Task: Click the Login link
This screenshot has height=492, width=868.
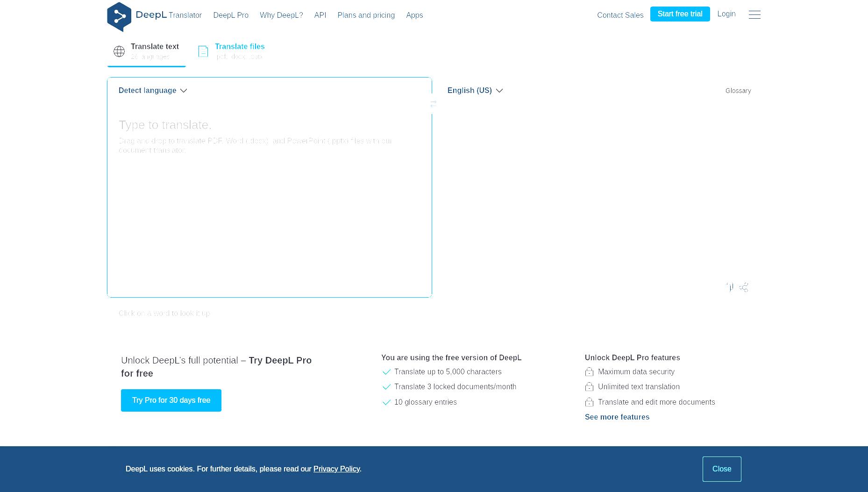Action: (x=726, y=14)
